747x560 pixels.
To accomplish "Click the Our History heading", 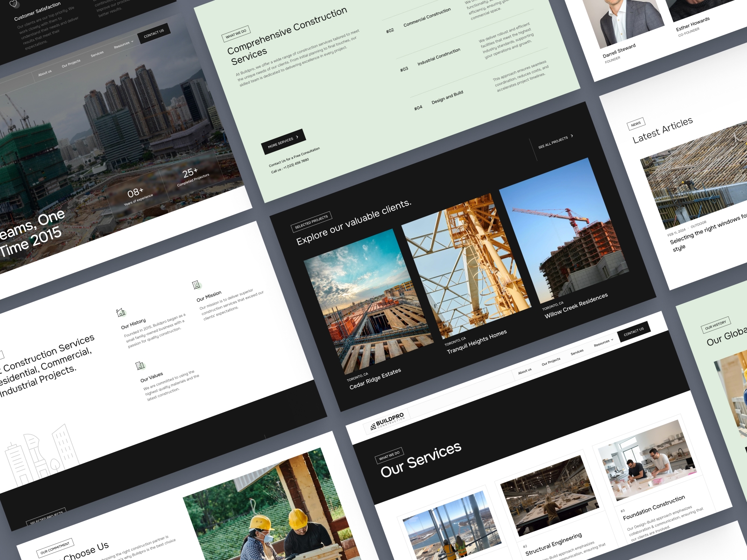I will [134, 323].
